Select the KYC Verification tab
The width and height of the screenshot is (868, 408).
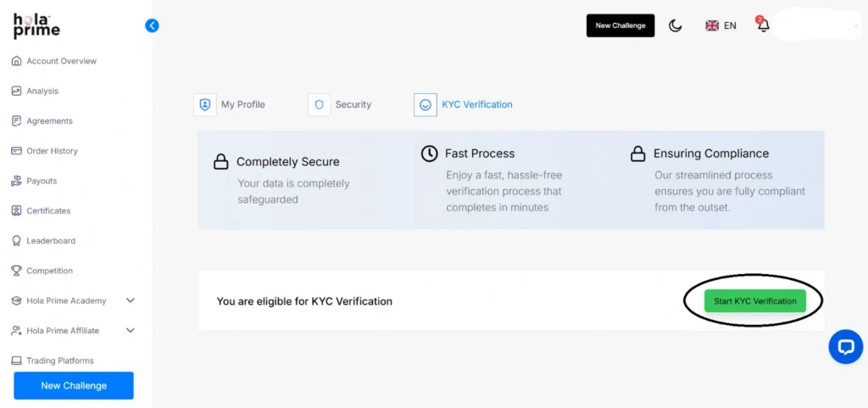[x=465, y=104]
